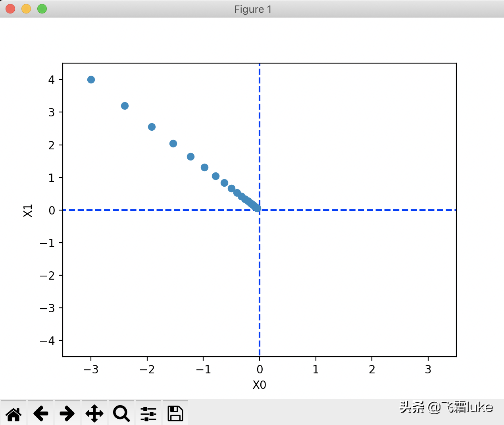Reset the plot view with Home icon
The image size is (504, 425).
pos(13,413)
